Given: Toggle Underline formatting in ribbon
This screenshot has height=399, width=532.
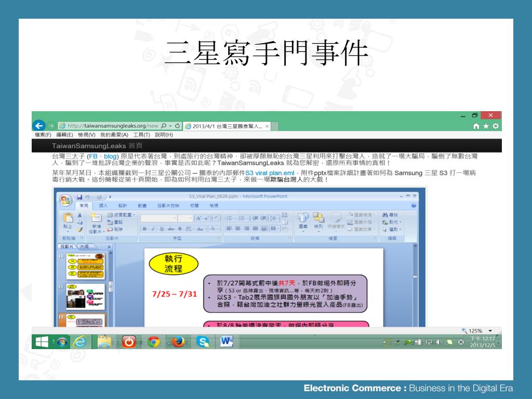Looking at the screenshot, I should coord(162,229).
